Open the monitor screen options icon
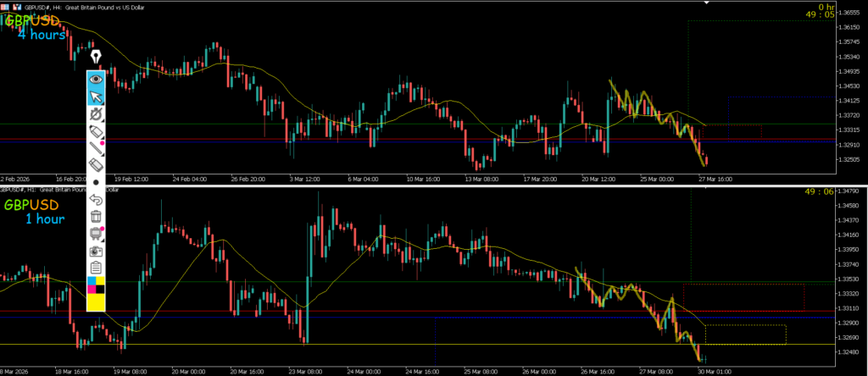Screen dimensions: 868x376 (96, 234)
